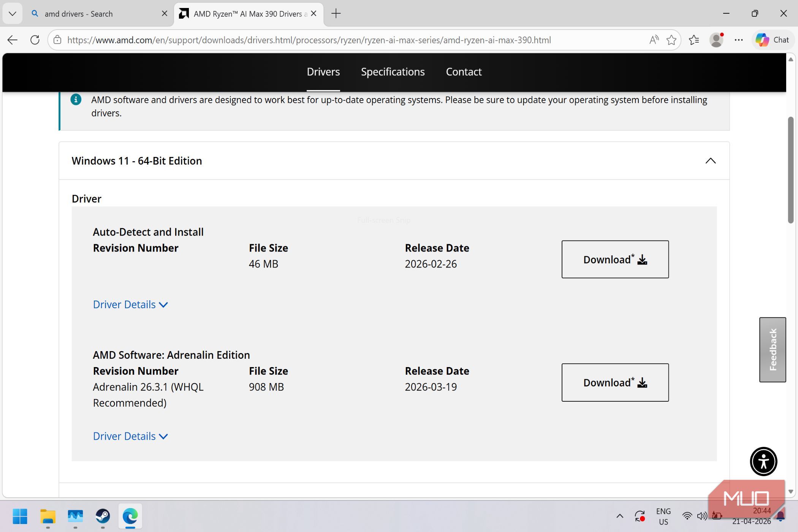The width and height of the screenshot is (798, 532).
Task: Reload the AMD drivers page
Action: point(35,40)
